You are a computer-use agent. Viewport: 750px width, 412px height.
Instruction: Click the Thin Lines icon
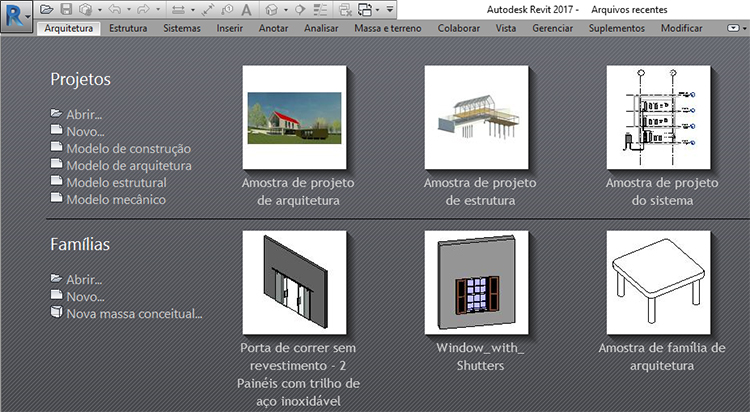tap(320, 10)
